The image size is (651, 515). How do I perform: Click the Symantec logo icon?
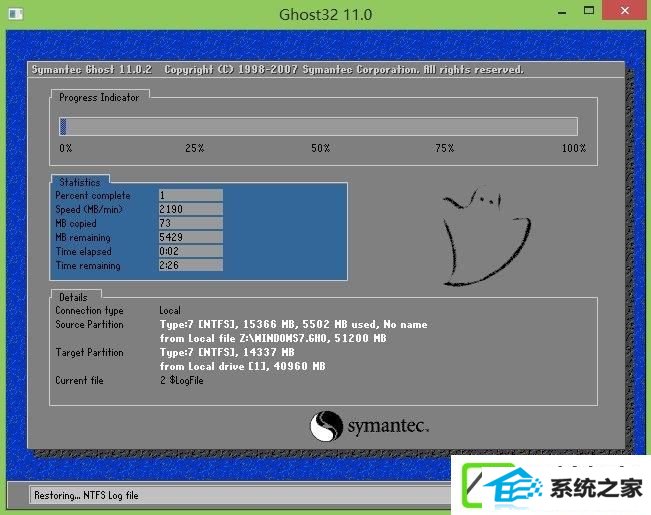[x=327, y=426]
